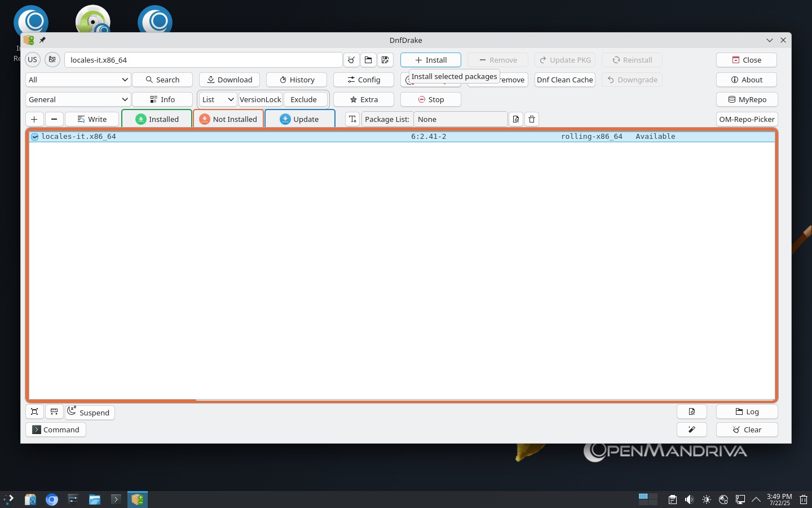The image size is (812, 508).
Task: Click the folder open icon beside the search field
Action: pyautogui.click(x=368, y=60)
